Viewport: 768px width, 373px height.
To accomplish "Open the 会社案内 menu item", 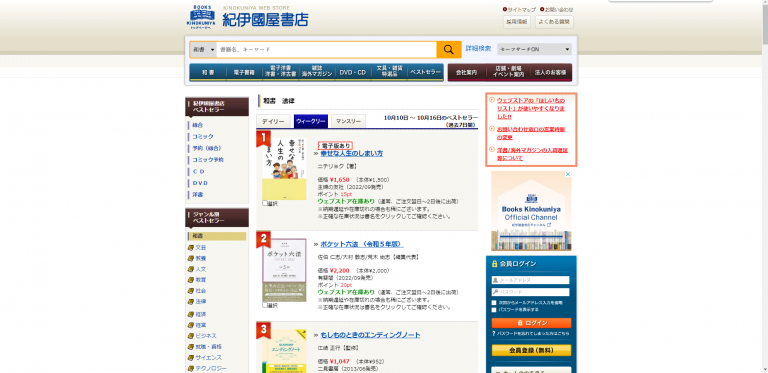I will (x=467, y=72).
